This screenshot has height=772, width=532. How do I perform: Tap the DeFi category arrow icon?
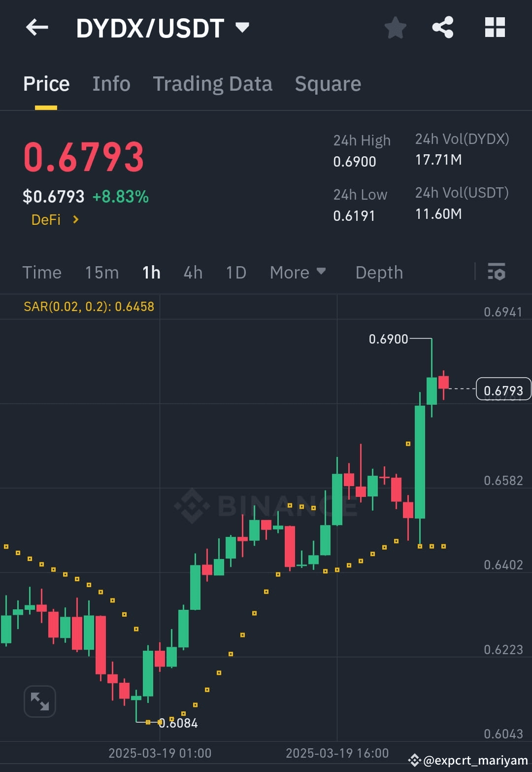pos(75,220)
